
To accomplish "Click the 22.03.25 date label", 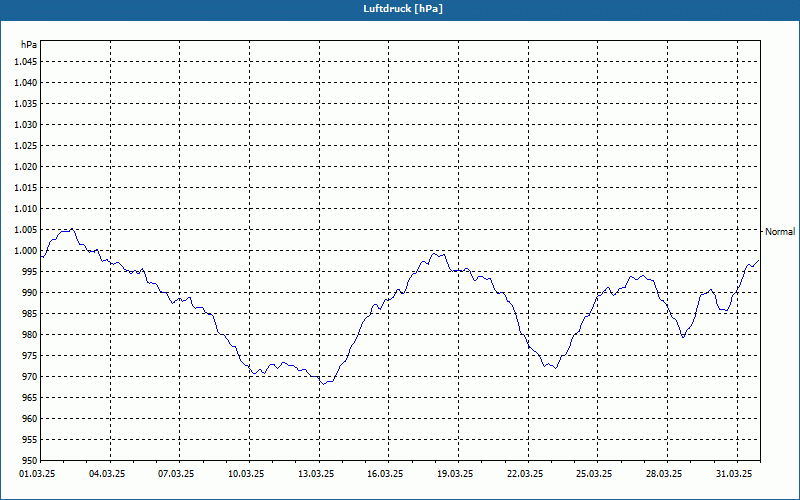I will pyautogui.click(x=525, y=474).
